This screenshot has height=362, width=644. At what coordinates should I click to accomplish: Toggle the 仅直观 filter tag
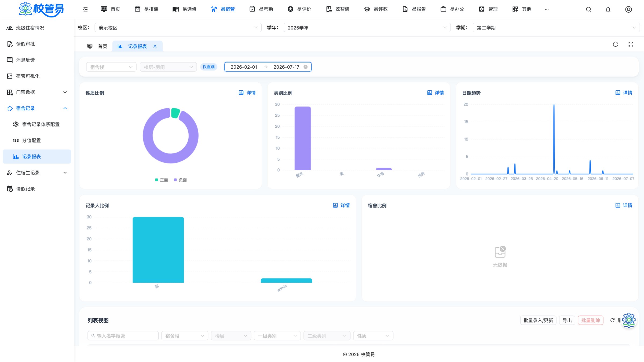[x=209, y=67]
